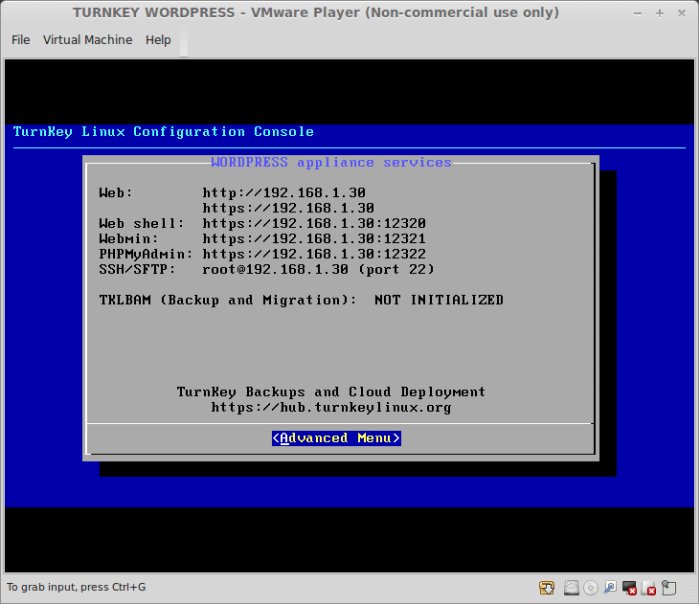The height and width of the screenshot is (604, 699).
Task: Click the Web shell URL with port 12320
Action: tap(314, 223)
